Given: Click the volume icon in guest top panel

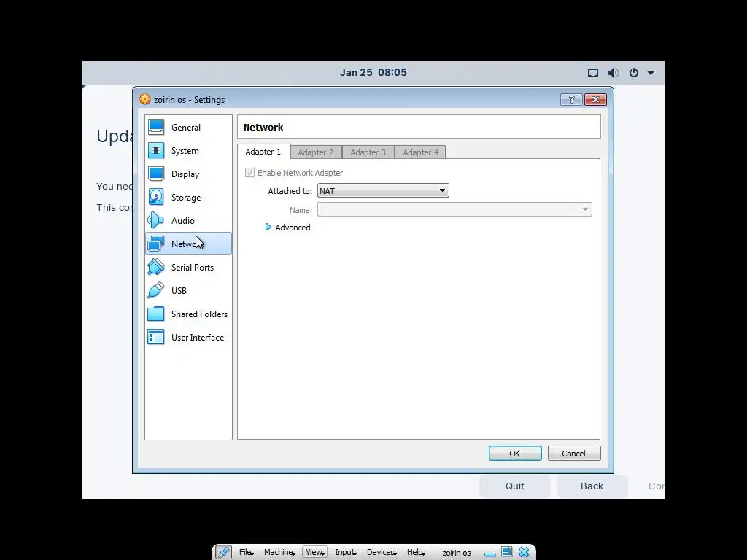Looking at the screenshot, I should pos(613,73).
